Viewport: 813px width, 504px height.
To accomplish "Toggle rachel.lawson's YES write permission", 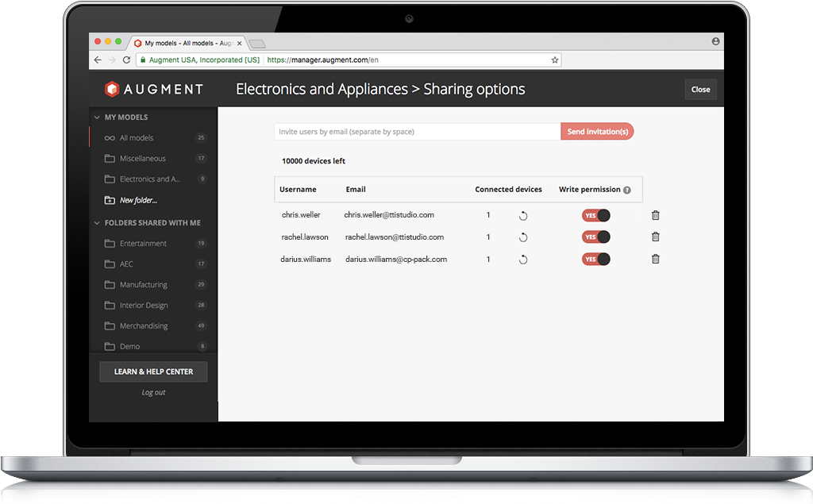I will [x=595, y=237].
